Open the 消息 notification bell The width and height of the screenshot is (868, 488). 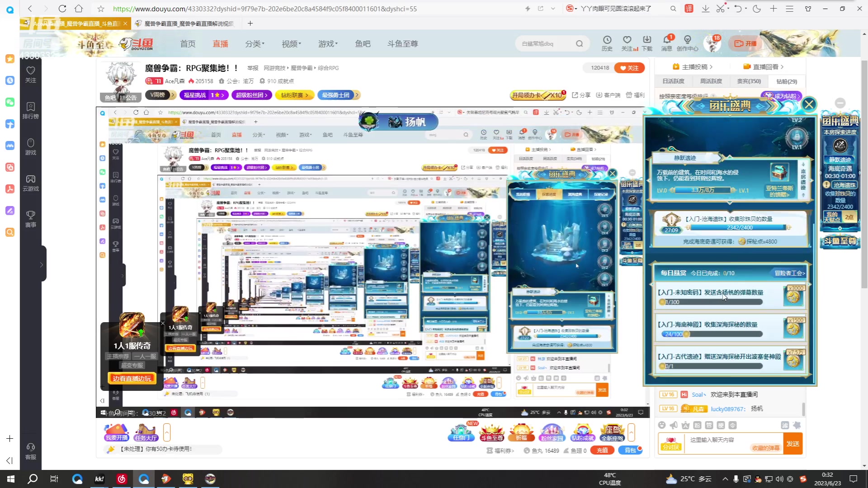pos(667,43)
